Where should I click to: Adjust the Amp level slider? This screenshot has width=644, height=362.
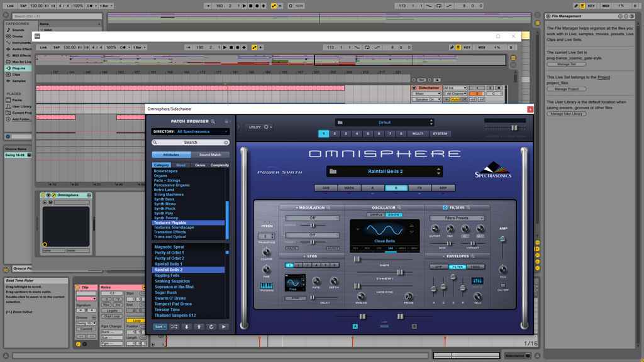click(502, 239)
